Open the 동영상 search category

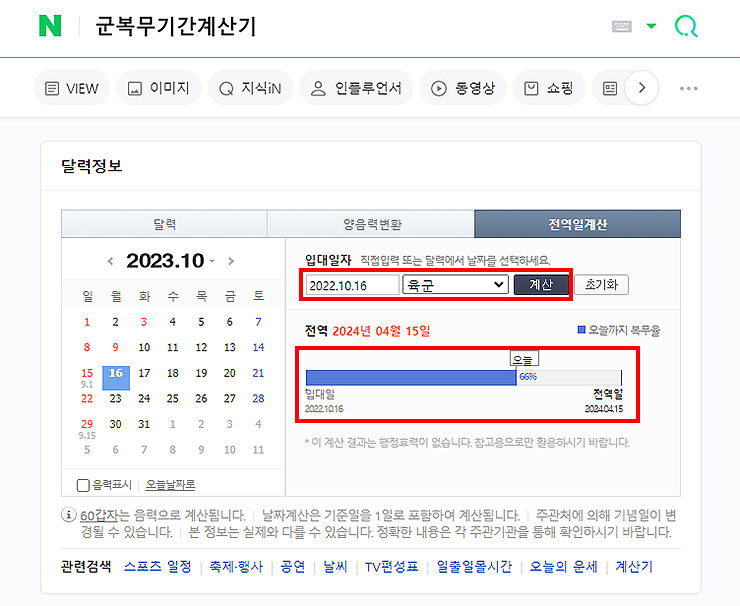[x=463, y=88]
